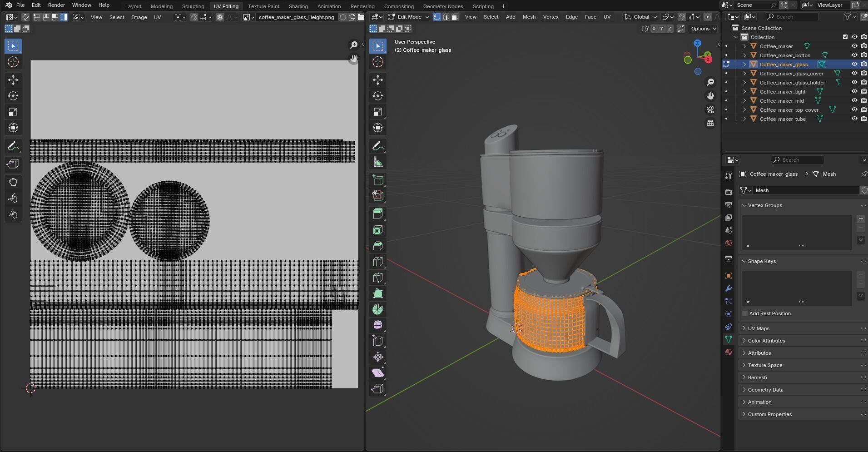Select the Shear tool

point(377,373)
